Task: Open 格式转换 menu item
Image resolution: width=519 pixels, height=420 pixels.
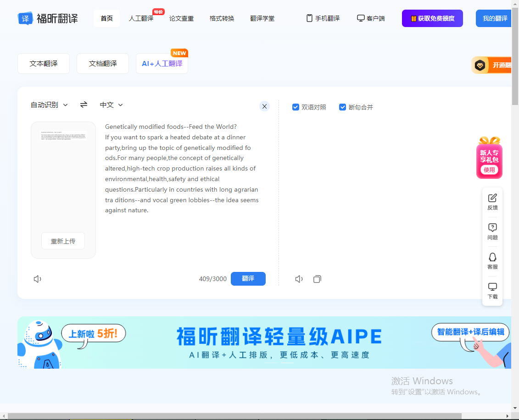Action: click(x=222, y=18)
